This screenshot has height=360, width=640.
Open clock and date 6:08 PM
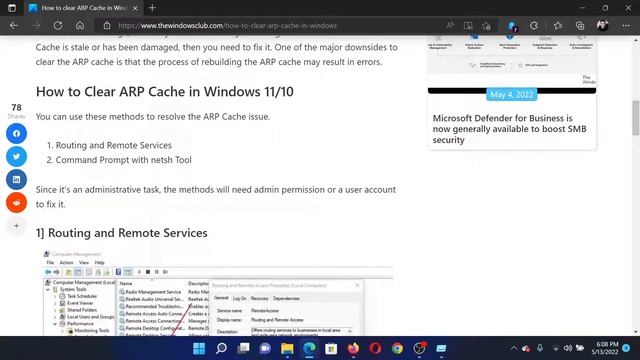coord(606,348)
